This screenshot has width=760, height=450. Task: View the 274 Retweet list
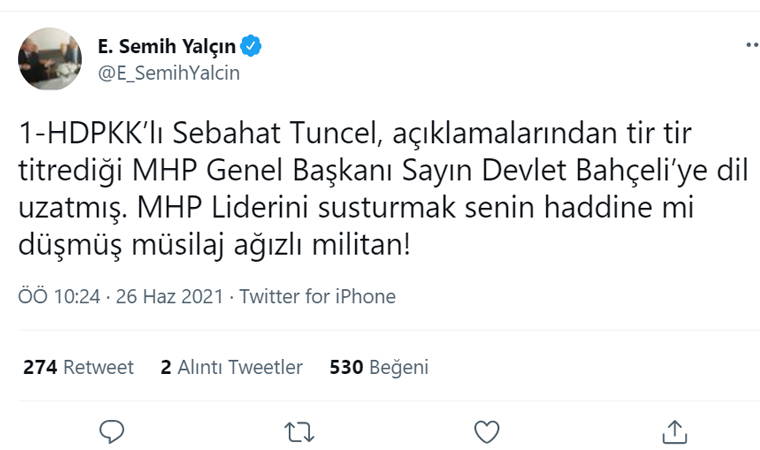(78, 367)
